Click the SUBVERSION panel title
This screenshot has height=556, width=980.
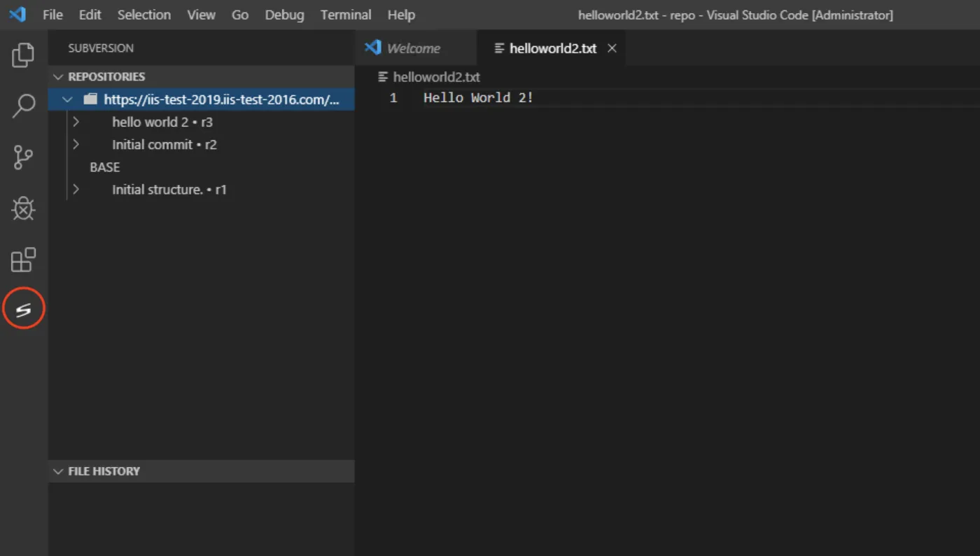click(x=101, y=48)
